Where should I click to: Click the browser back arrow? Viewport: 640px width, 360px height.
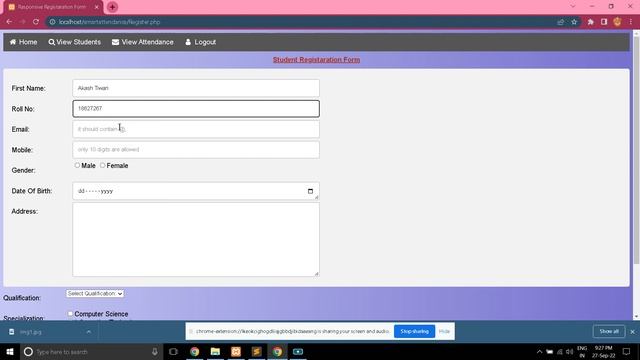9,22
